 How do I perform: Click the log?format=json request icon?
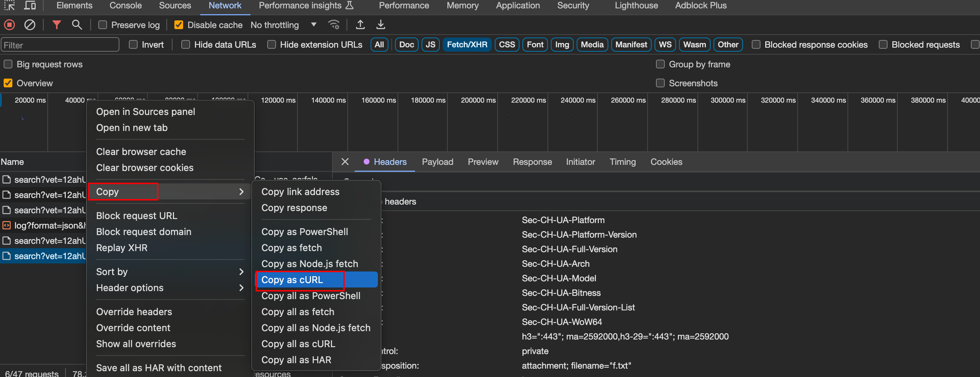click(7, 226)
